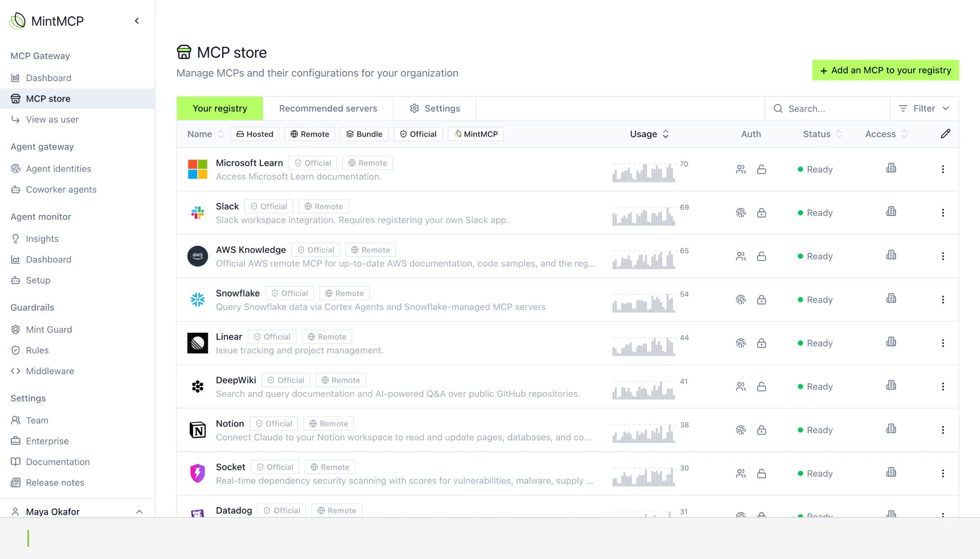This screenshot has width=980, height=559.
Task: Select MCP store in the sidebar
Action: tap(77, 99)
